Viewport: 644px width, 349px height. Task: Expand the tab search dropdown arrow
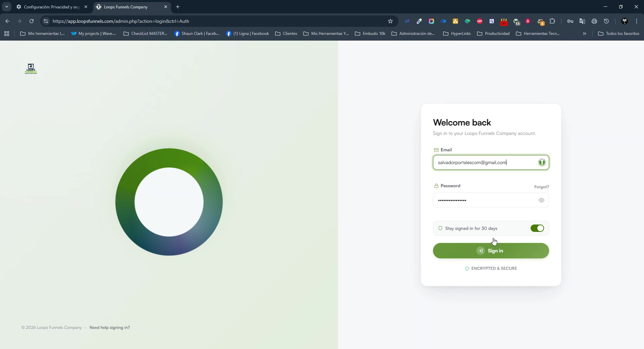pos(7,7)
